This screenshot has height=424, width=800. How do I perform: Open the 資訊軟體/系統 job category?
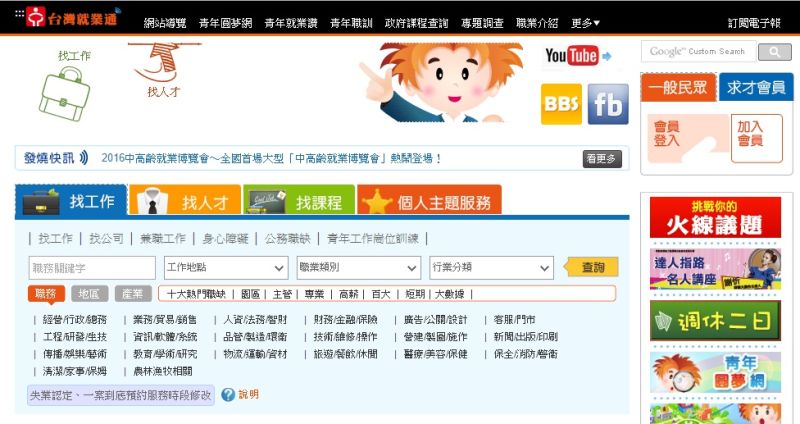165,337
